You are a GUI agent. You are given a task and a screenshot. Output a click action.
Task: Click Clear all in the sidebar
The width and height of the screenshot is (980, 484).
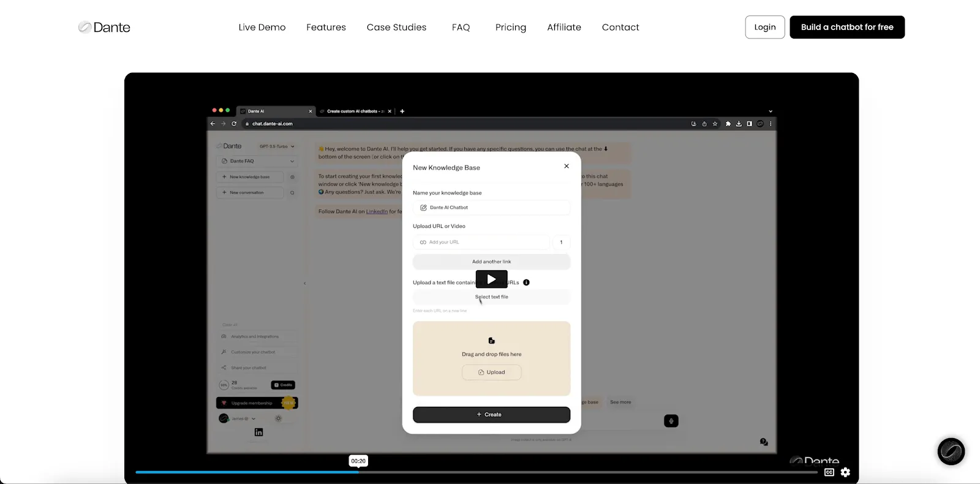click(x=230, y=325)
